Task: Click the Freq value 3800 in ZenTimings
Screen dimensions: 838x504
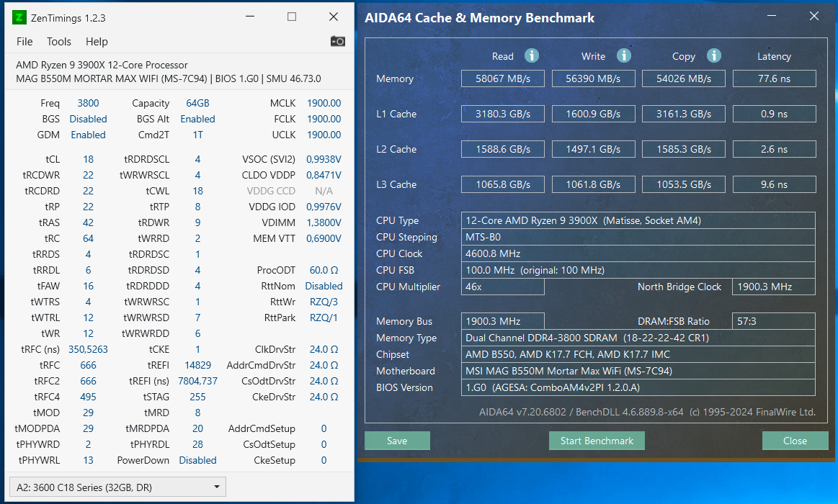Action: tap(88, 103)
